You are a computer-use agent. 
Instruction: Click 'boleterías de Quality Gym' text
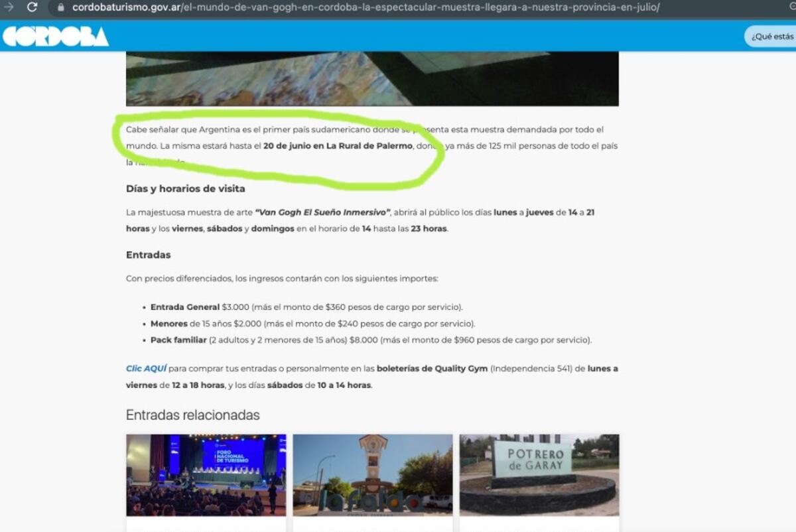[432, 368]
